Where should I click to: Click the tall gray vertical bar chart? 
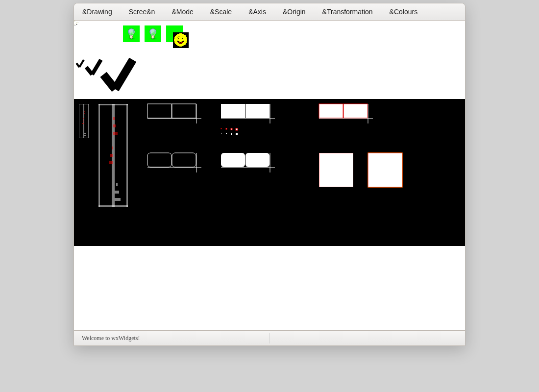[x=113, y=155]
